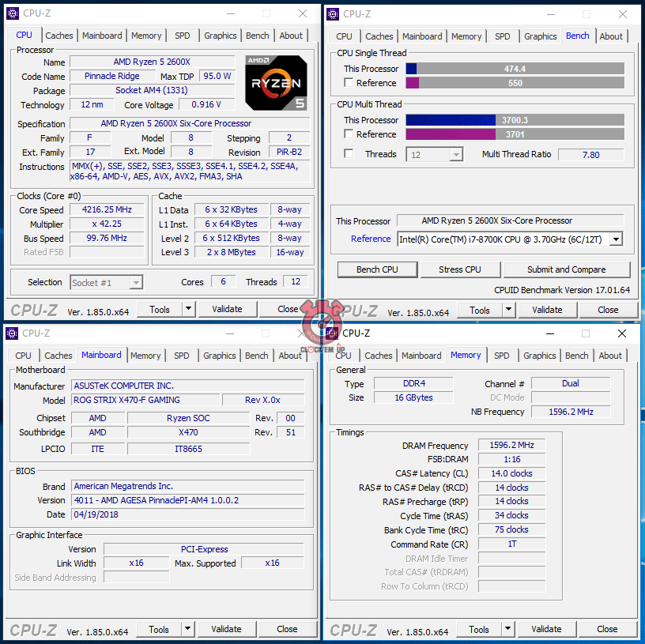Tick the Reference checkbox under CPU Multi Thread
The width and height of the screenshot is (645, 644).
tap(349, 134)
